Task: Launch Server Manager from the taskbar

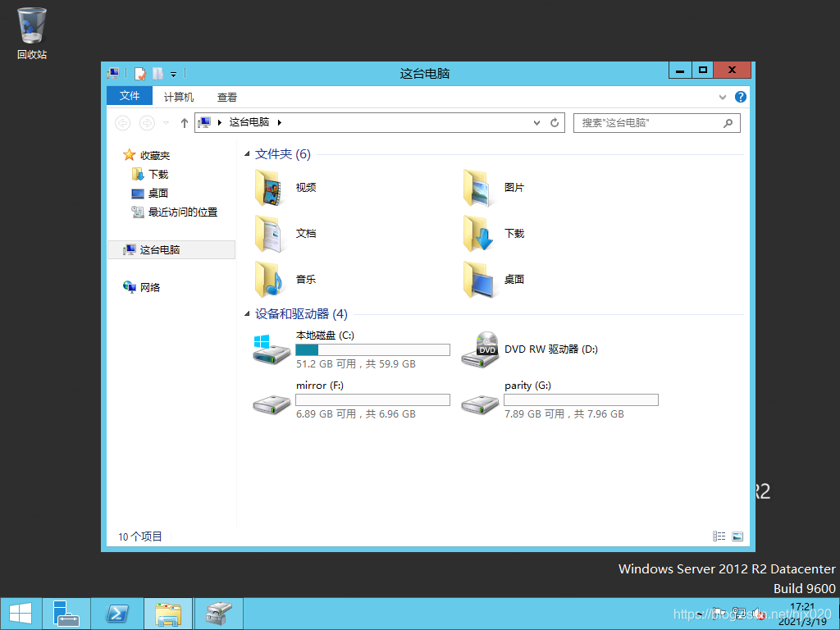Action: (x=66, y=614)
